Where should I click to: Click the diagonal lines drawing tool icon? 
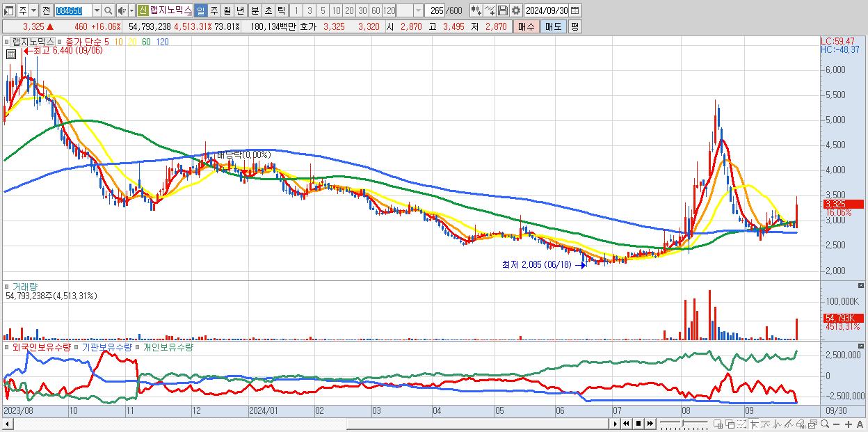coord(789,424)
